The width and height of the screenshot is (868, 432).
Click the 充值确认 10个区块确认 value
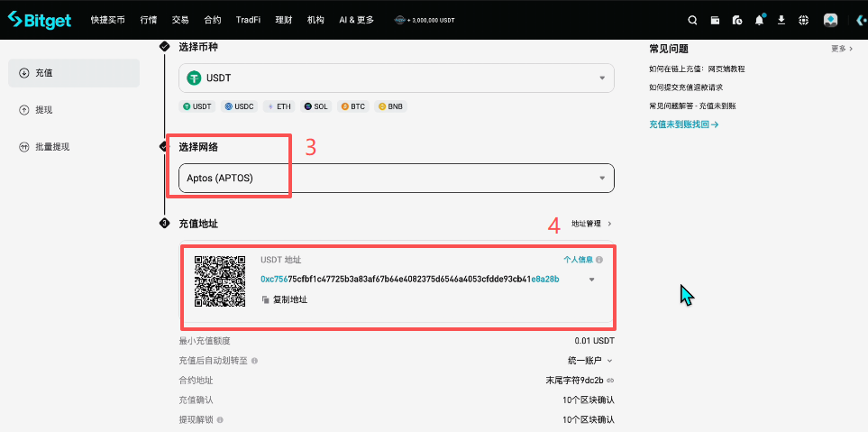588,400
